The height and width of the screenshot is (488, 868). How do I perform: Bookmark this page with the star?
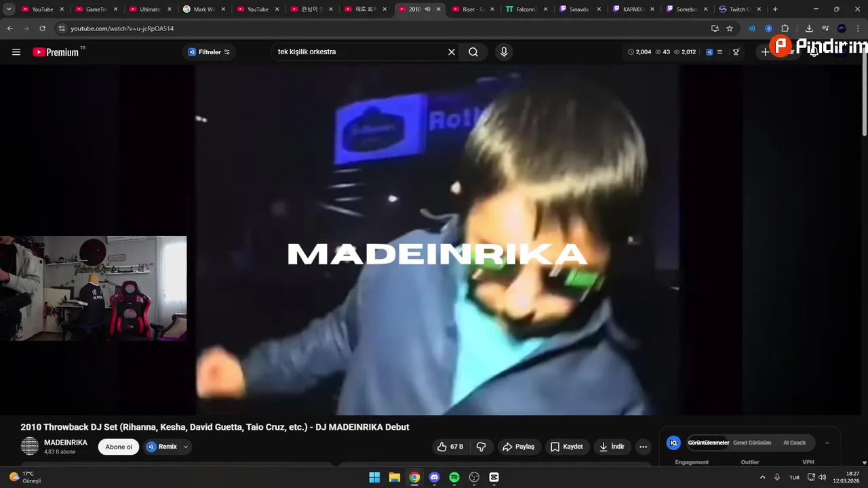[730, 28]
